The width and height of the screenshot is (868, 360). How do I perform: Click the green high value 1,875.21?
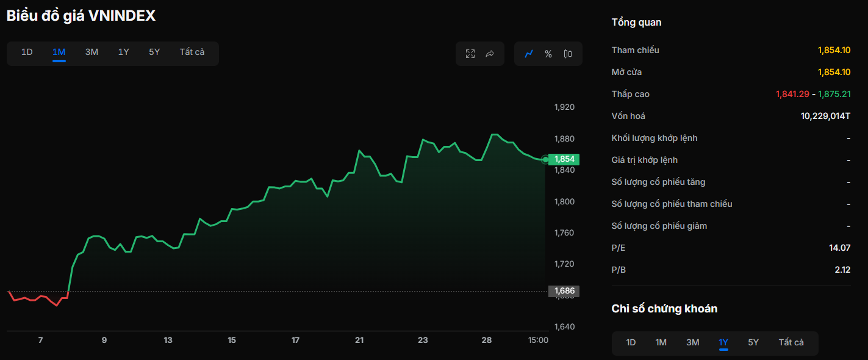[834, 94]
